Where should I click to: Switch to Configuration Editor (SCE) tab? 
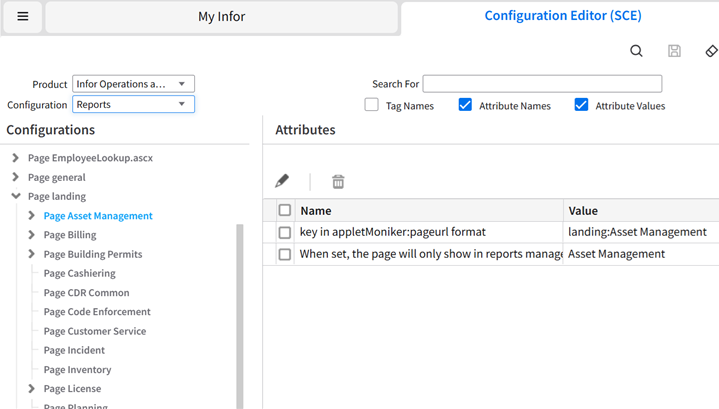coord(563,16)
